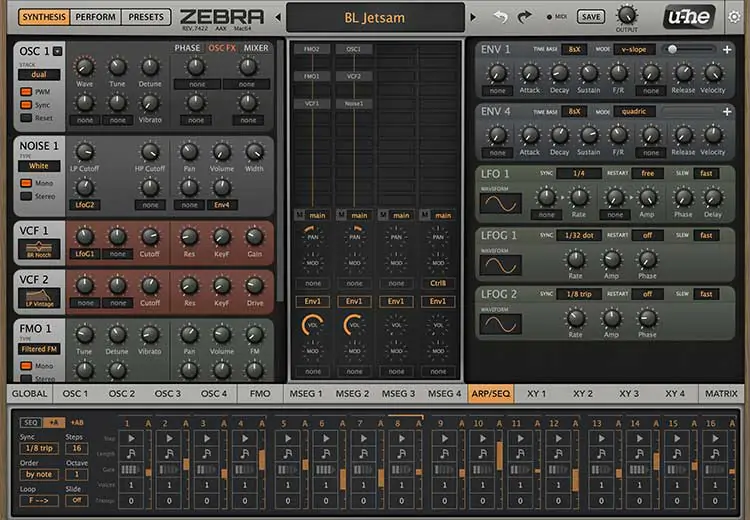Click the OSC 1 small square icon
The height and width of the screenshot is (520, 750).
pos(57,51)
